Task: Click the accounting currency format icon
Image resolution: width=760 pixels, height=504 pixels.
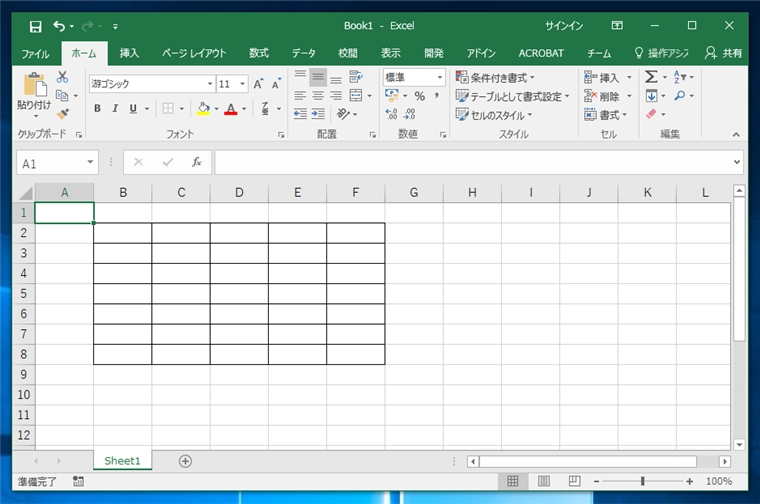Action: click(x=392, y=95)
